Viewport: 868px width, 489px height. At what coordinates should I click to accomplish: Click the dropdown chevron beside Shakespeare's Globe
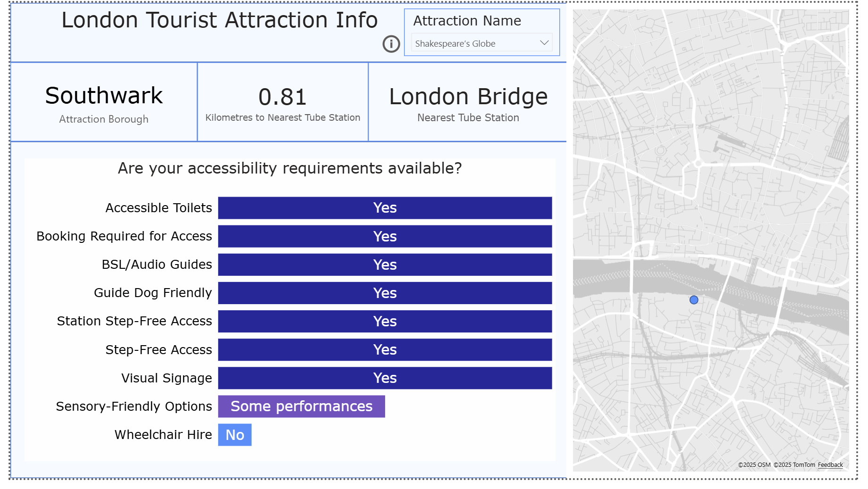click(x=544, y=43)
